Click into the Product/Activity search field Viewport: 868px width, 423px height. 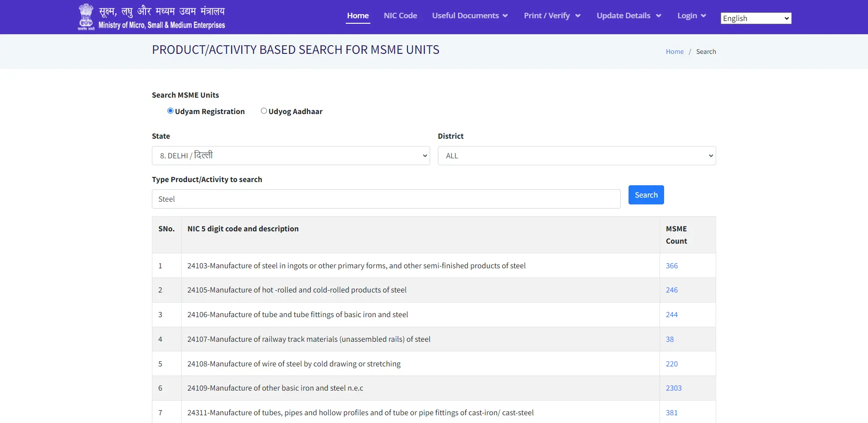386,199
